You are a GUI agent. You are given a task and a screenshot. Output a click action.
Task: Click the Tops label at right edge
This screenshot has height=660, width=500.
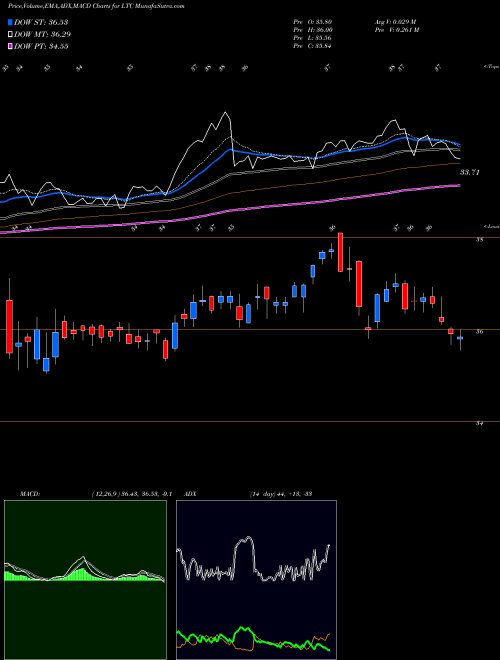(491, 67)
